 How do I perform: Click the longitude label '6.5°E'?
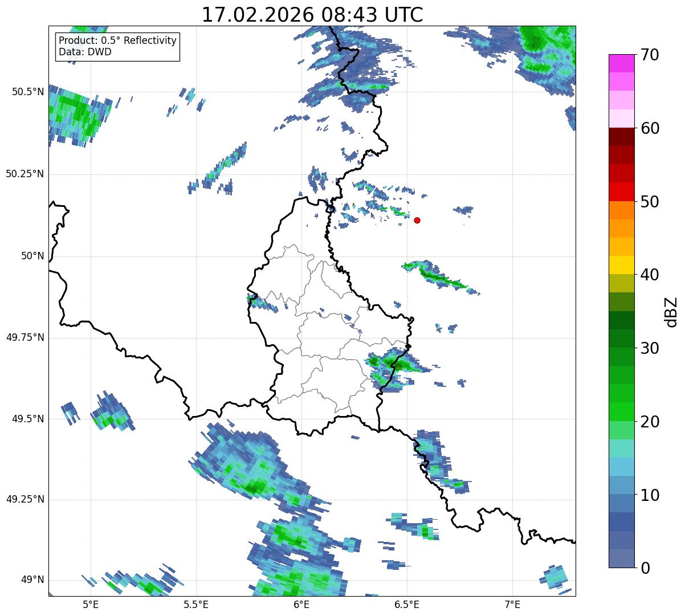pyautogui.click(x=407, y=604)
